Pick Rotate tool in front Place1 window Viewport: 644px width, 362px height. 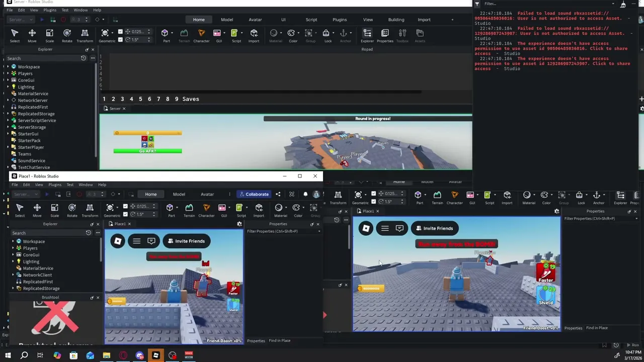tap(72, 210)
